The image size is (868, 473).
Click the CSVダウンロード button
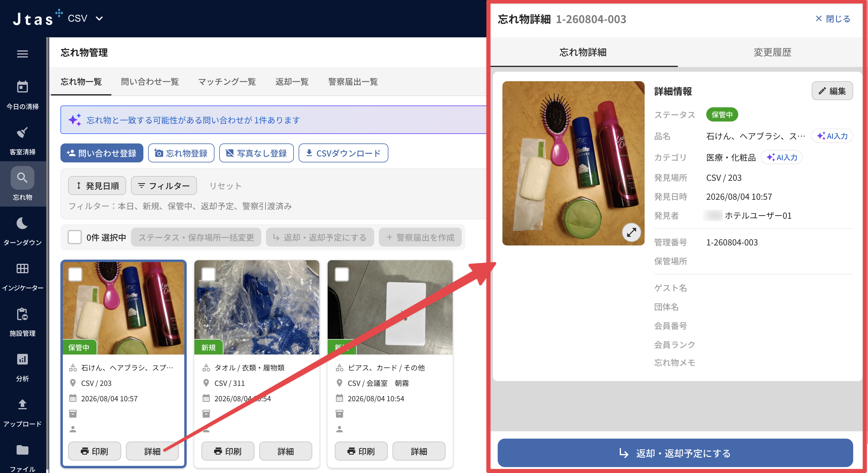coord(343,153)
